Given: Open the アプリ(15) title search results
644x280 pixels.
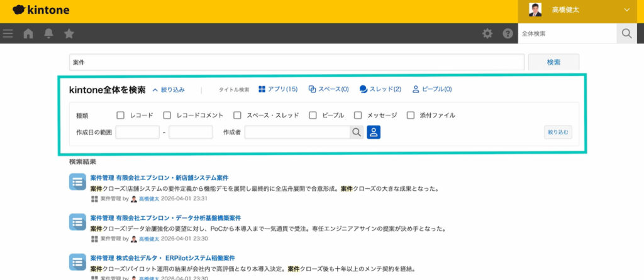Looking at the screenshot, I should [278, 89].
